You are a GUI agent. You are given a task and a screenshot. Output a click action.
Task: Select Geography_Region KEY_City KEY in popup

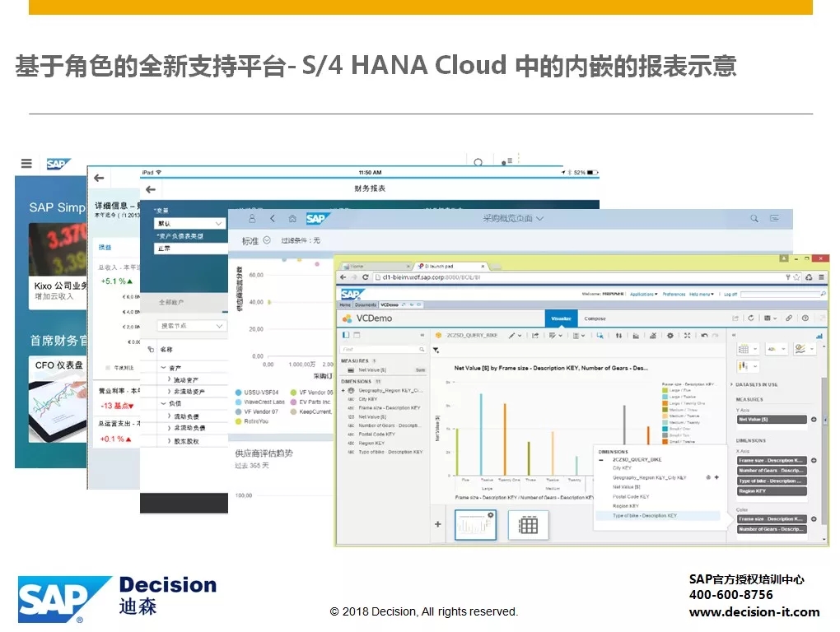pos(649,477)
